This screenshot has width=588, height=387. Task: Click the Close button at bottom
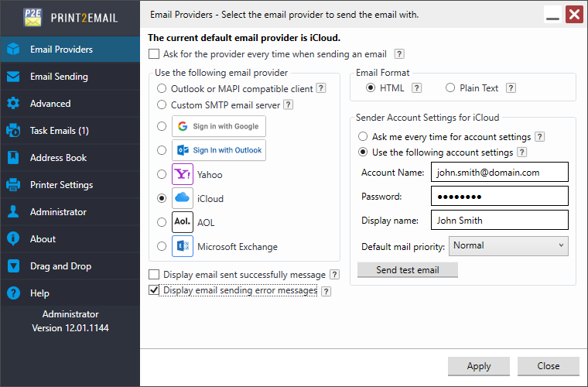click(x=549, y=366)
